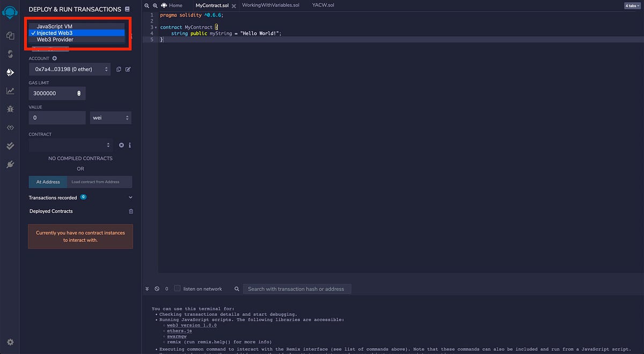Expand the Transactions recorded section
Image resolution: width=644 pixels, height=354 pixels.
[130, 197]
